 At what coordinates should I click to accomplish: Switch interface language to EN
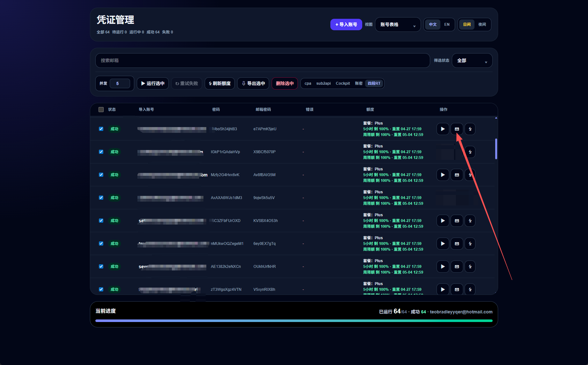click(x=447, y=25)
